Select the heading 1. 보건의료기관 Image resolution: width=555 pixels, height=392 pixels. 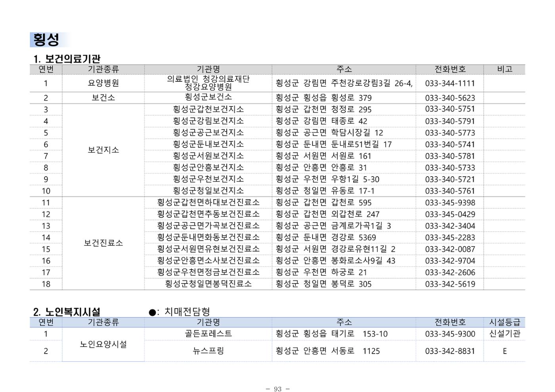coord(67,59)
